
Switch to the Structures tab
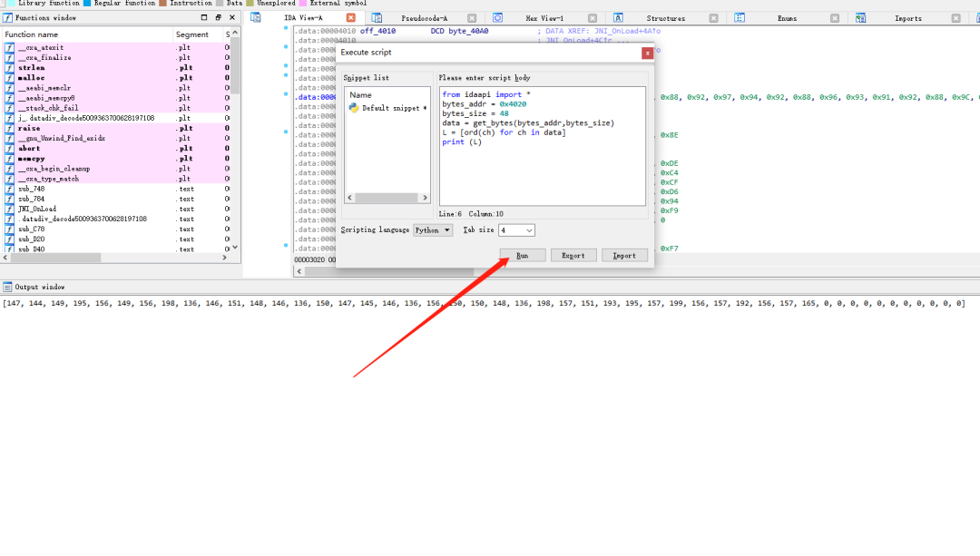click(x=666, y=18)
